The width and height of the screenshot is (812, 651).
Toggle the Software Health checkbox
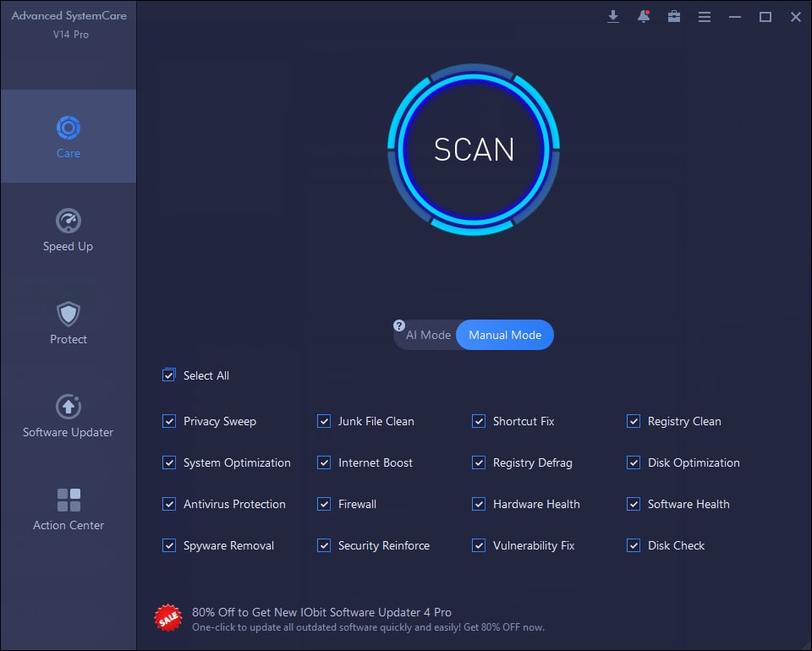pyautogui.click(x=634, y=504)
